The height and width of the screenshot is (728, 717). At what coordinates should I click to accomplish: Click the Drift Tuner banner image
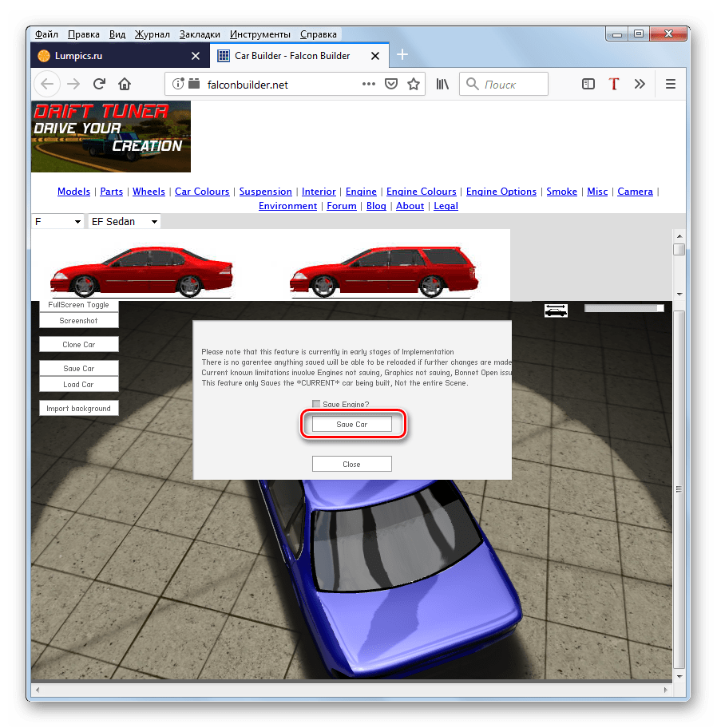111,136
